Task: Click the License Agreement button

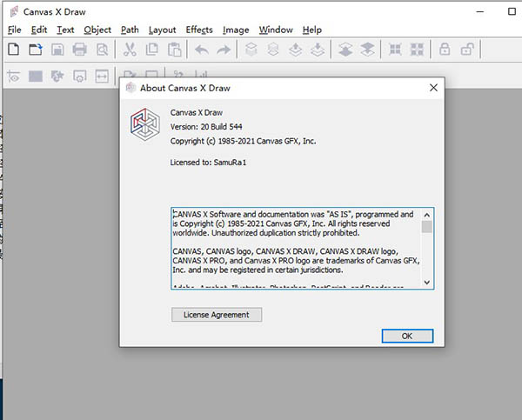Action: coord(217,315)
